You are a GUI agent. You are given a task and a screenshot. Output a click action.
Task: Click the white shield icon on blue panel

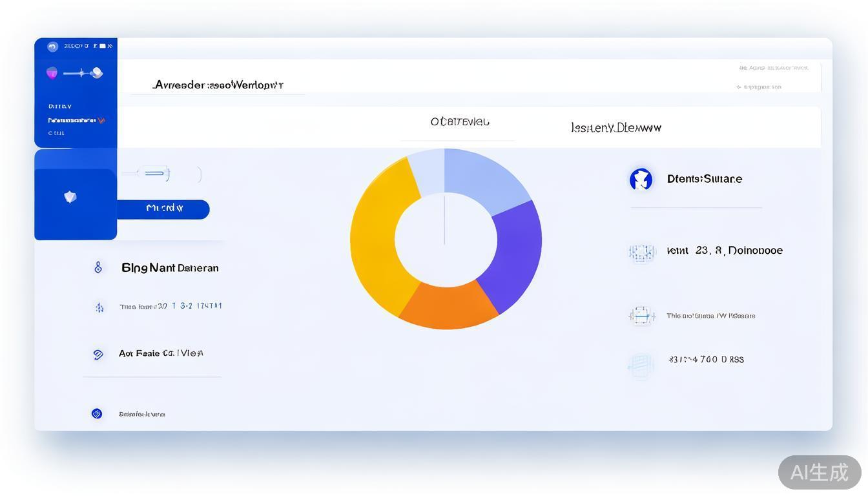(x=70, y=197)
